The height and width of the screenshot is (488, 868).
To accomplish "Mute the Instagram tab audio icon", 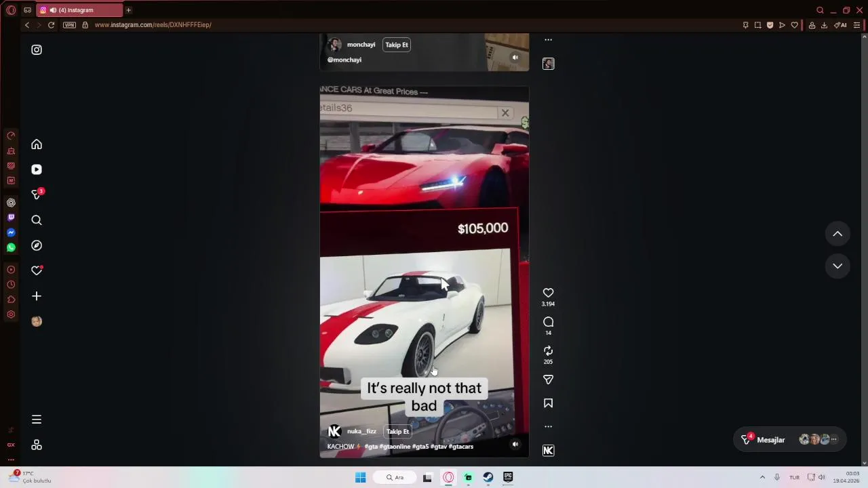I will pos(53,10).
